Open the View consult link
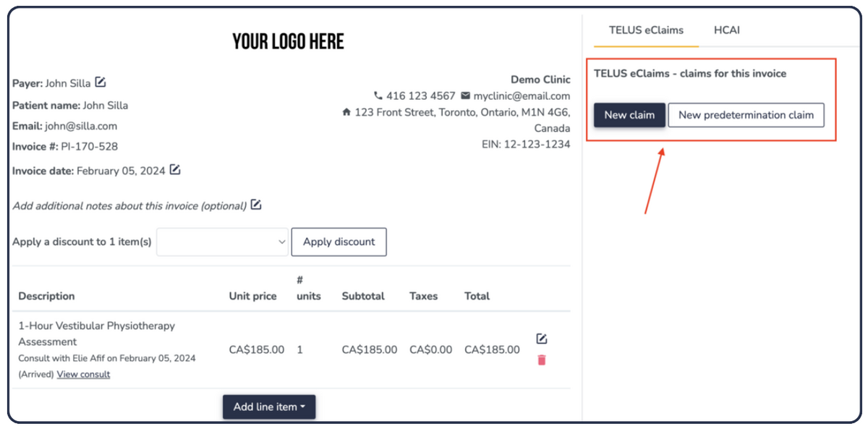The width and height of the screenshot is (868, 429). point(83,374)
